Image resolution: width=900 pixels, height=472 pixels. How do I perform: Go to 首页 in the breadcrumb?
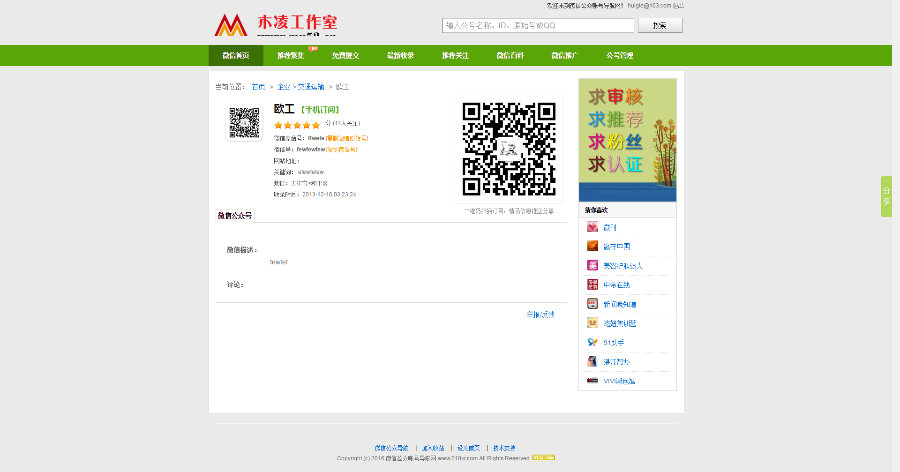pyautogui.click(x=258, y=87)
